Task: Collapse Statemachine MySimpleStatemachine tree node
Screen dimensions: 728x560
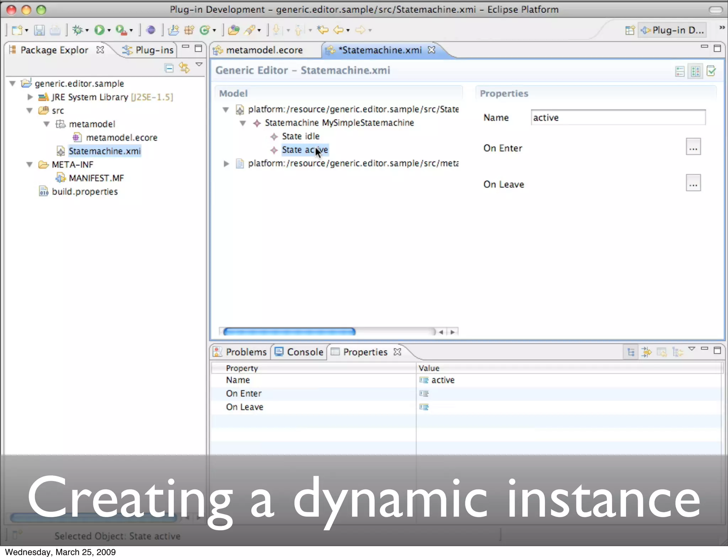Action: pos(243,123)
